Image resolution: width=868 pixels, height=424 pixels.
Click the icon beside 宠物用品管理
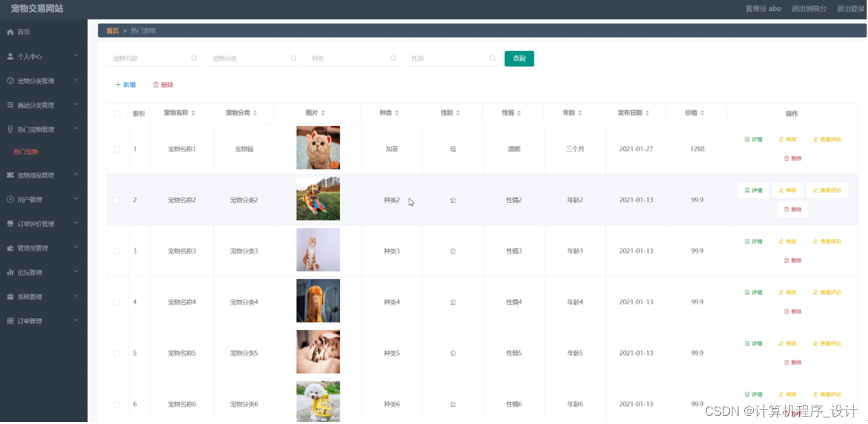pos(10,176)
